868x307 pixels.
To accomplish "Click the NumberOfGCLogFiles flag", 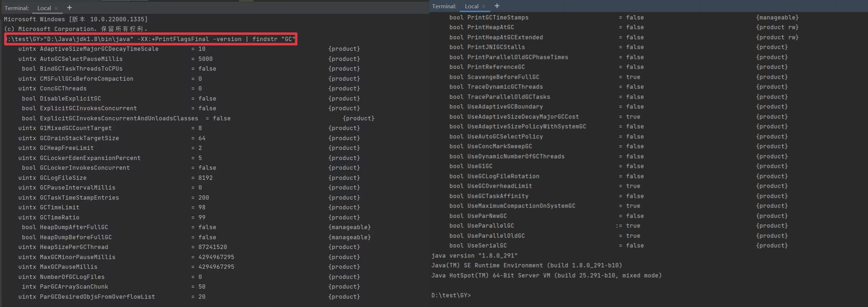I will (x=72, y=277).
